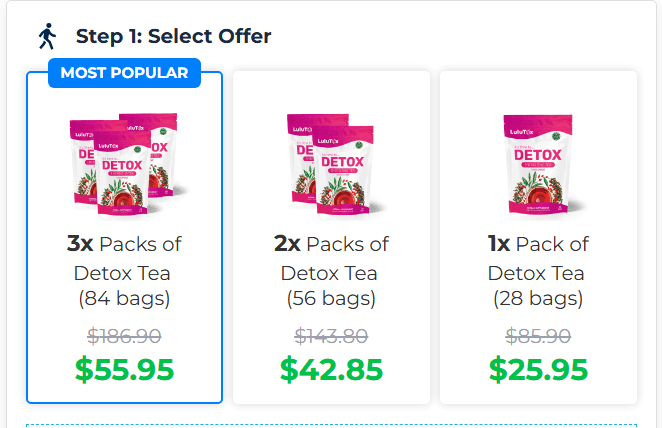Click the MOST POPULAR badge
The image size is (662, 428).
click(x=124, y=73)
